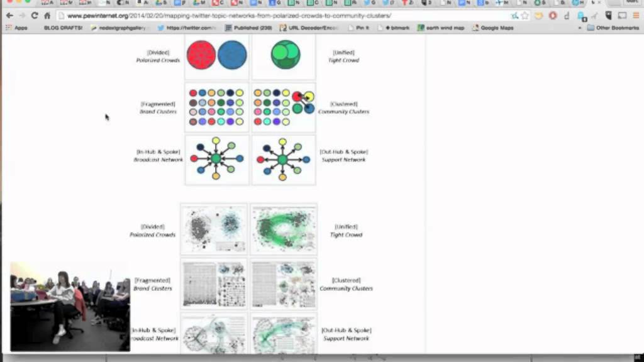Open the Chrome hamburger menu
644x362 pixels.
pyautogui.click(x=636, y=16)
